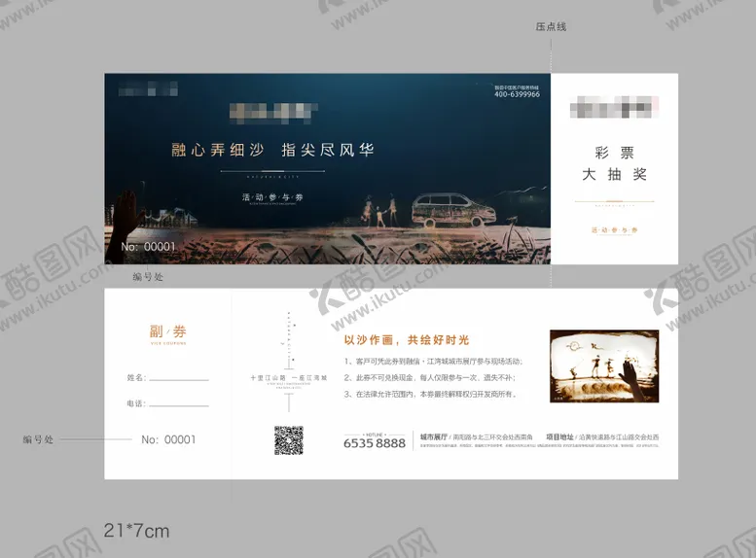The width and height of the screenshot is (756, 558).
Task: Click No: 00001 on the white vice coupon
Action: coord(168,439)
